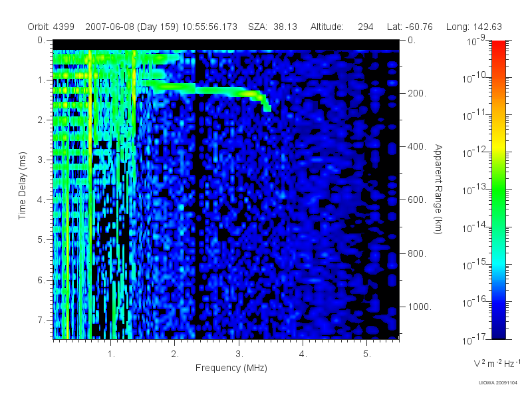Click the Time Delay (ms) axis label

point(22,186)
